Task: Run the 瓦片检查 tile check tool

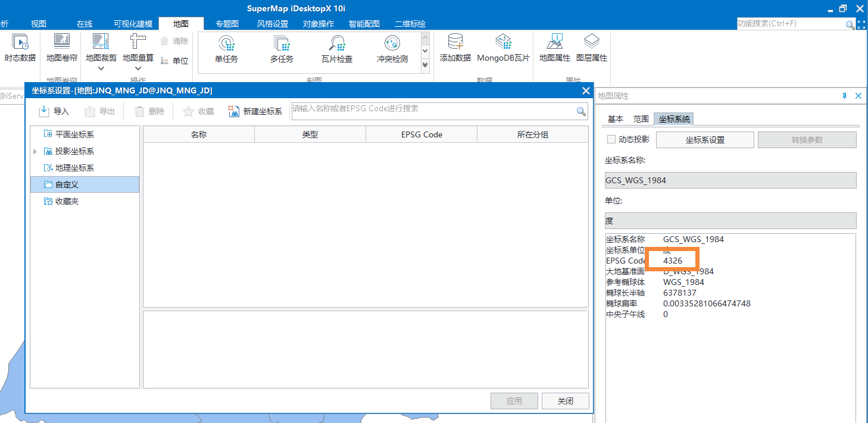Action: coord(337,49)
